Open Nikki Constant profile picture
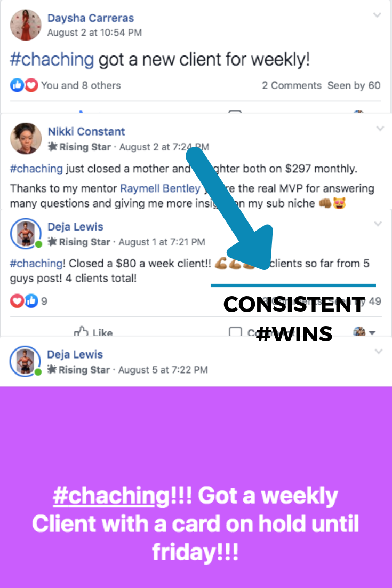This screenshot has width=392, height=588. (x=26, y=138)
